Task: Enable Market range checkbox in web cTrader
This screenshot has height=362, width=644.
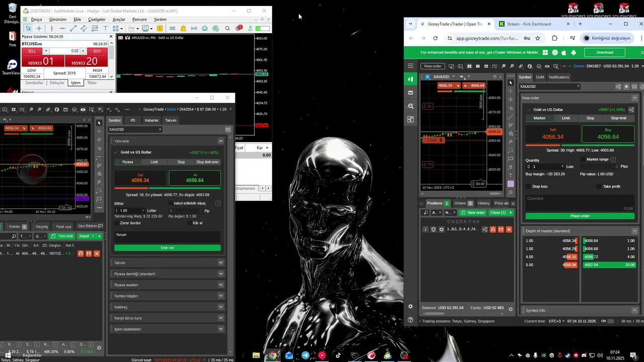Action: 583,159
